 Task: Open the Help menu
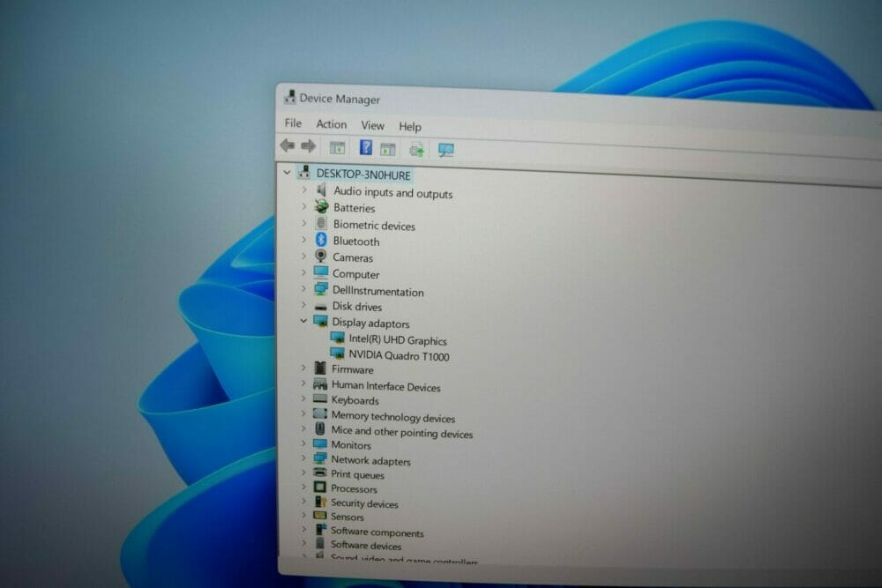click(410, 126)
